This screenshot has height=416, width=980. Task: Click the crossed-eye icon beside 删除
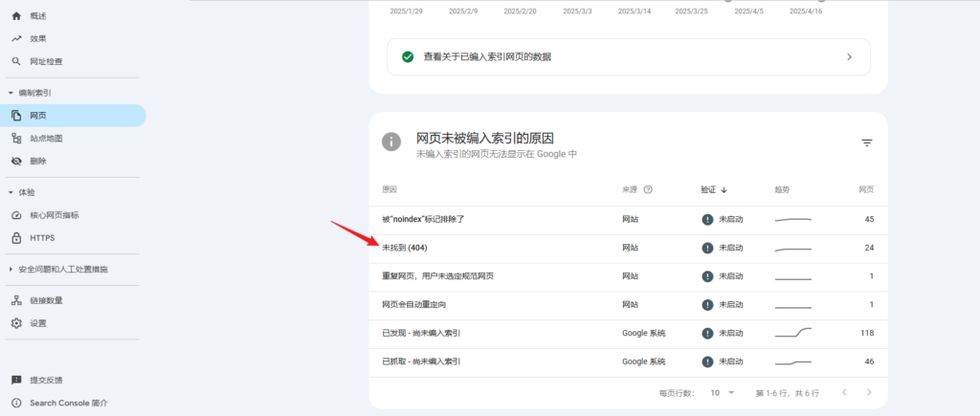(x=16, y=162)
